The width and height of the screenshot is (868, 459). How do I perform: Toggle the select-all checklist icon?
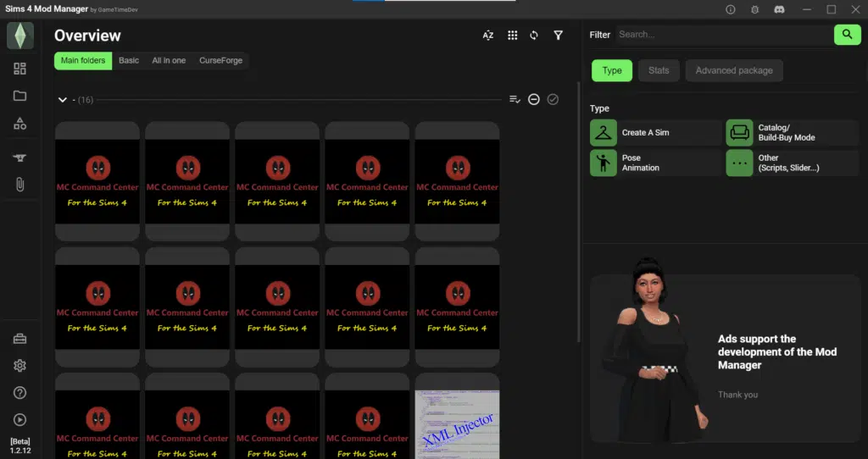pos(515,99)
